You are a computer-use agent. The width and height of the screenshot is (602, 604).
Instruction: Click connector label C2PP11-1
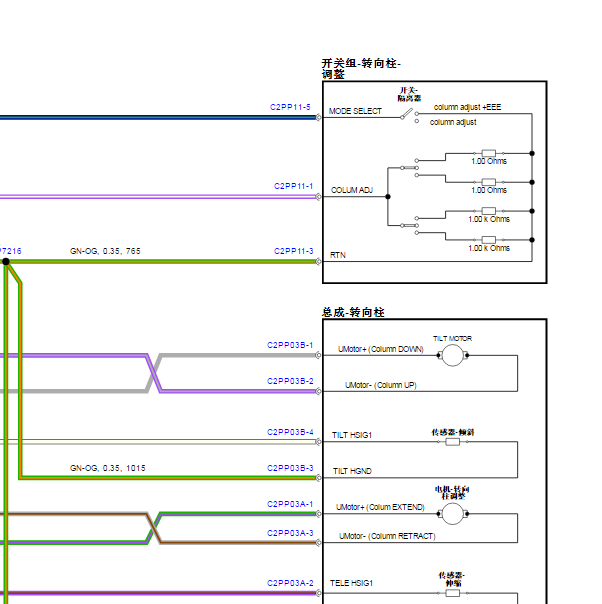pos(293,186)
